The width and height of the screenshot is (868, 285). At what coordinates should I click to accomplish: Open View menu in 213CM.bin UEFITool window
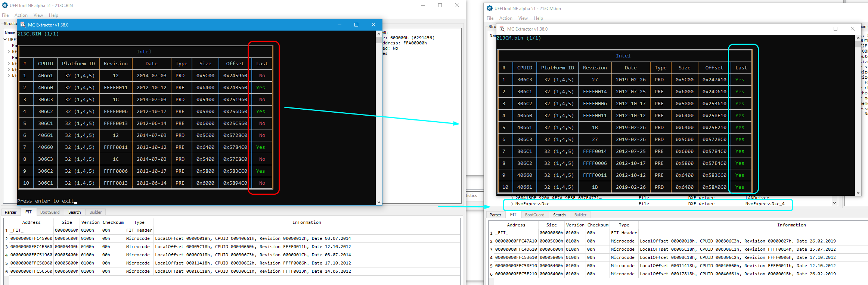click(x=523, y=18)
